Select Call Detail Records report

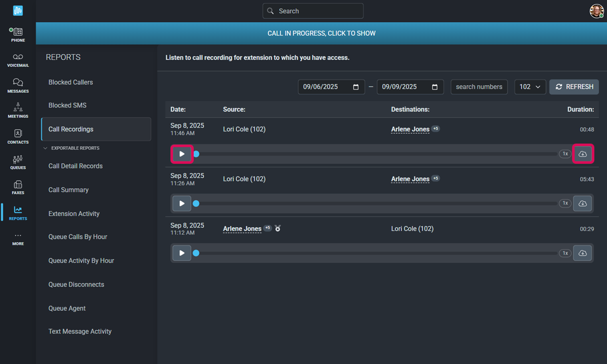click(x=75, y=166)
